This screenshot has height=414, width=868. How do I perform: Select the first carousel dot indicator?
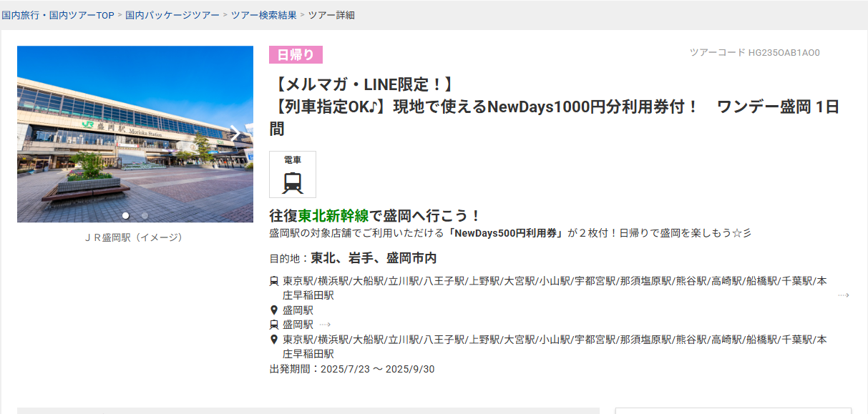point(126,215)
